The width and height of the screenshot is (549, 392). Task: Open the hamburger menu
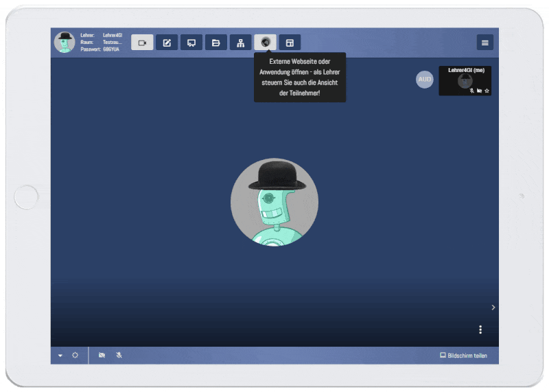point(485,43)
